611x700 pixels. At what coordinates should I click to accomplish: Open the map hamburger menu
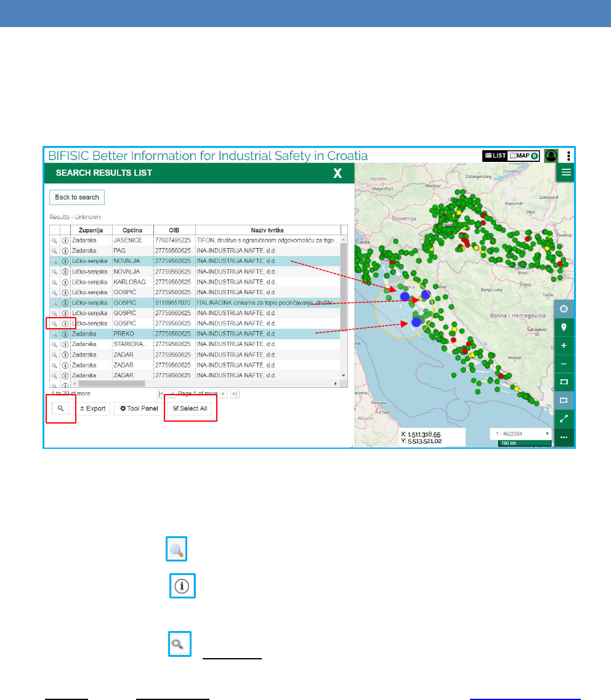[566, 172]
